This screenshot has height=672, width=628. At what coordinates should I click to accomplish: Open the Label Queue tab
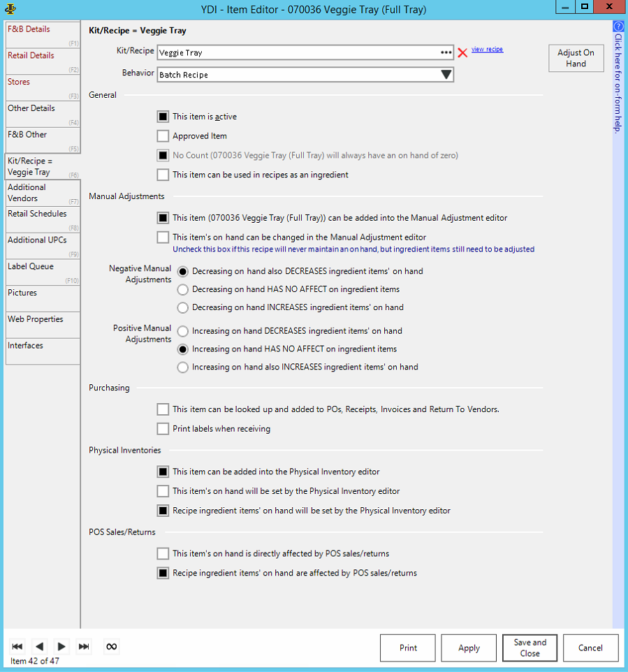43,272
